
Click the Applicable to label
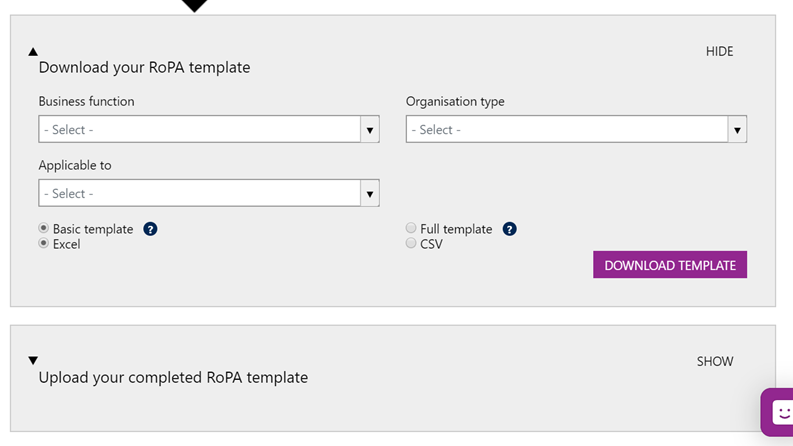[75, 165]
